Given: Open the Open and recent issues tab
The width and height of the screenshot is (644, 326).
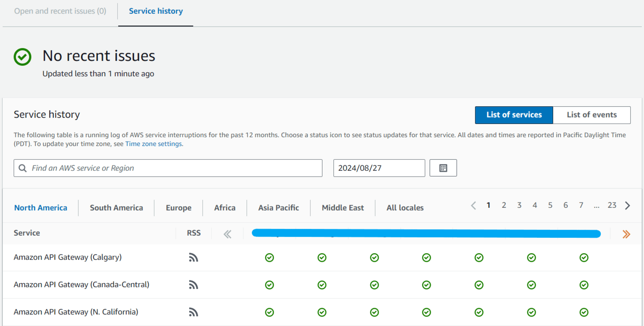Looking at the screenshot, I should pyautogui.click(x=60, y=11).
